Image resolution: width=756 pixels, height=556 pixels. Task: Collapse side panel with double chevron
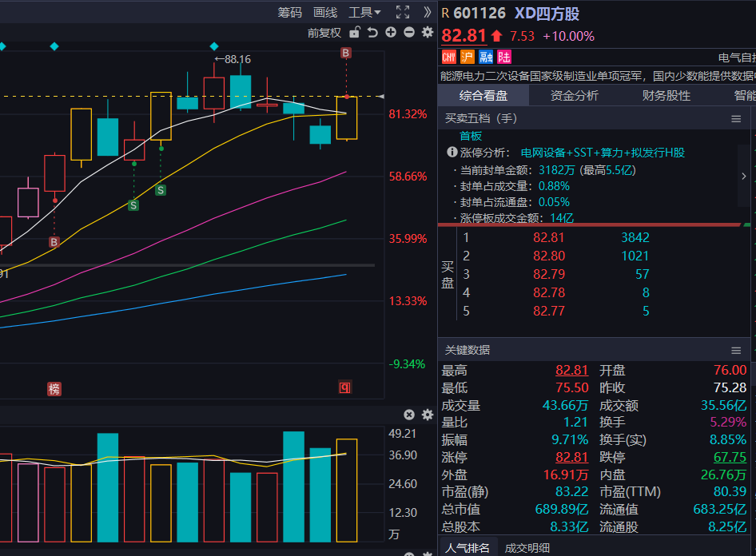point(428,12)
